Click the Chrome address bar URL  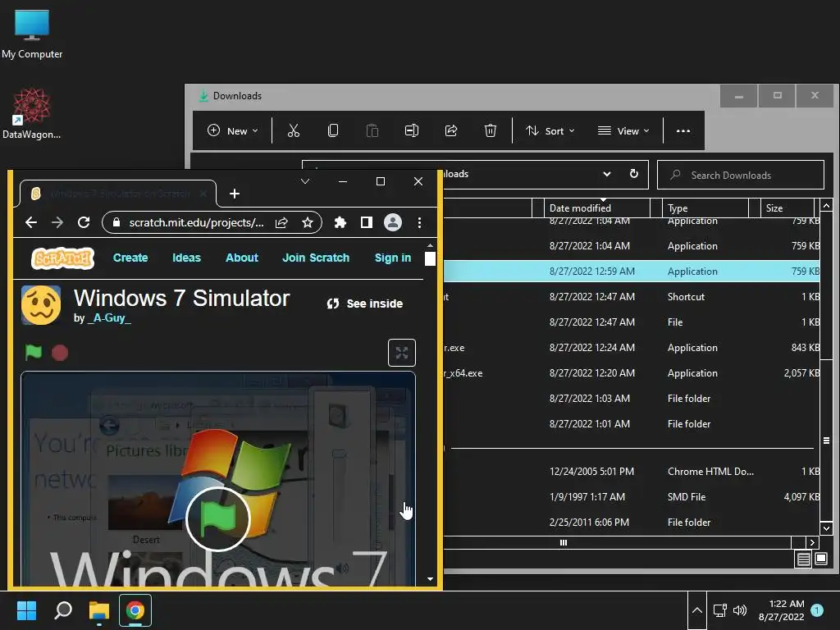click(x=196, y=222)
